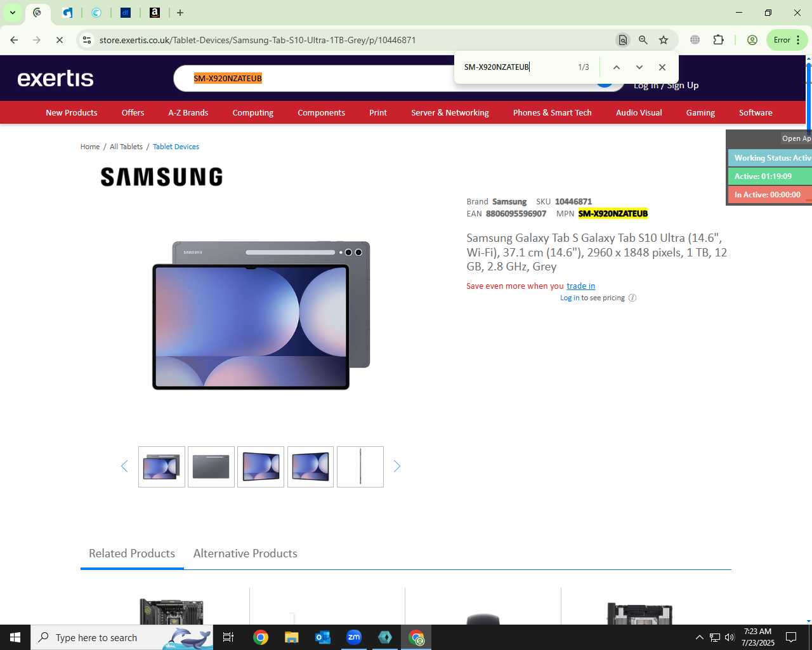Click the Open App overlay button
The image size is (812, 650).
point(796,138)
